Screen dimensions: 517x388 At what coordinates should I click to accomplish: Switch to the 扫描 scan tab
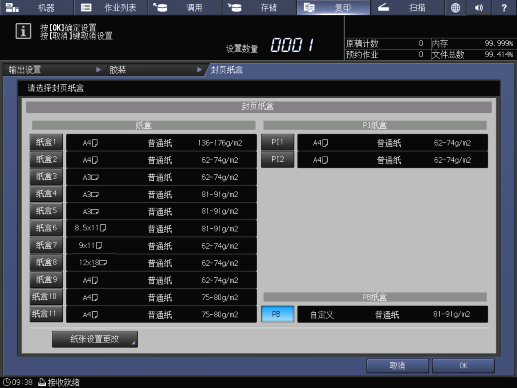point(407,7)
